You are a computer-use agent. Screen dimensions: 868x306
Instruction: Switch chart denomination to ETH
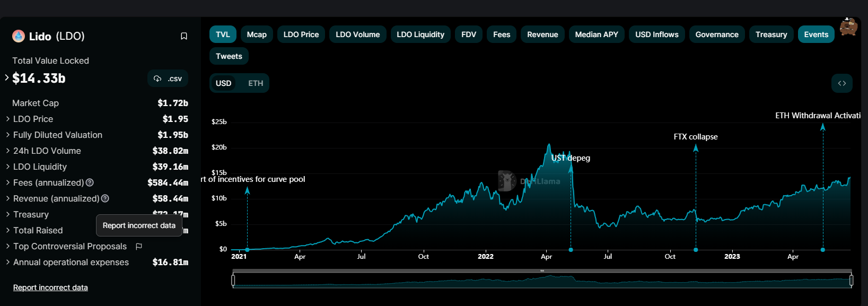tap(256, 83)
